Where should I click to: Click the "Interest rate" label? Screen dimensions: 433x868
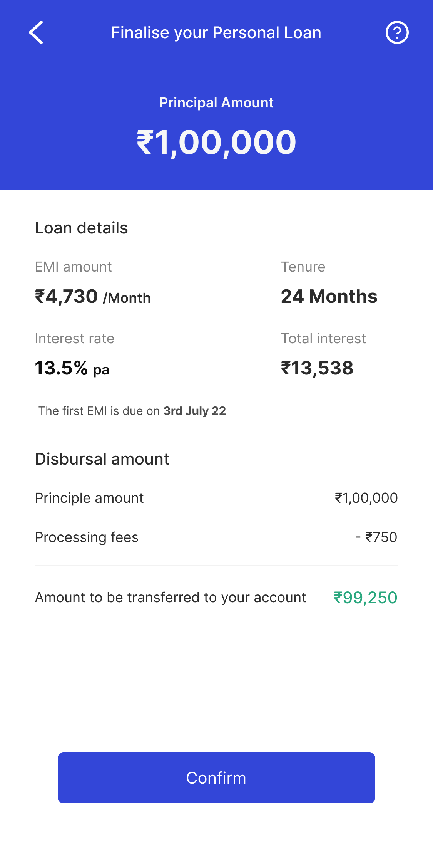click(x=75, y=339)
